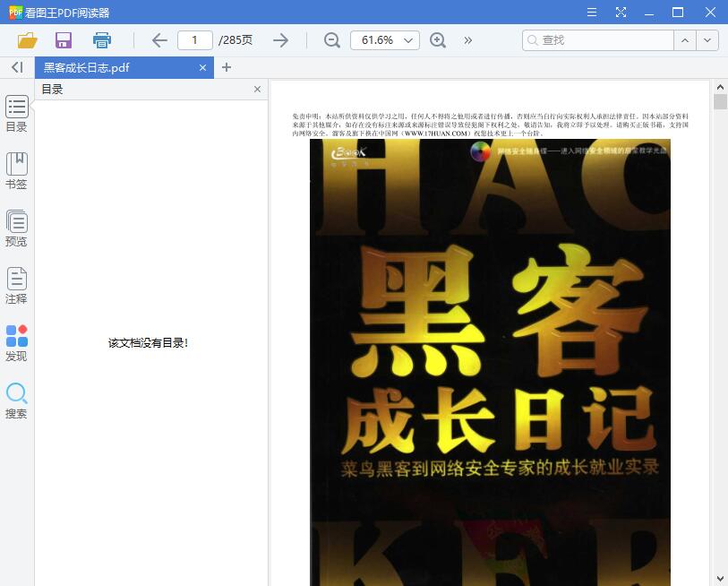The height and width of the screenshot is (586, 728).
Task: Select the 黑客成长日志.pdf document tab
Action: click(116, 66)
